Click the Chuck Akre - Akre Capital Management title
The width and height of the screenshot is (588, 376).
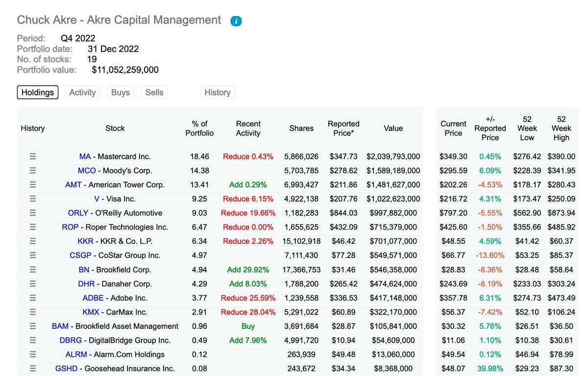pyautogui.click(x=119, y=20)
